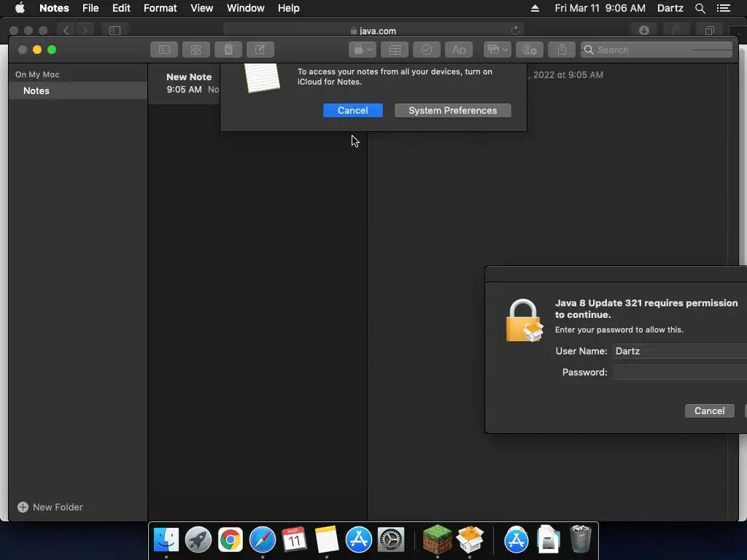Open Calendar from the Dock
This screenshot has height=560, width=747.
pyautogui.click(x=294, y=540)
